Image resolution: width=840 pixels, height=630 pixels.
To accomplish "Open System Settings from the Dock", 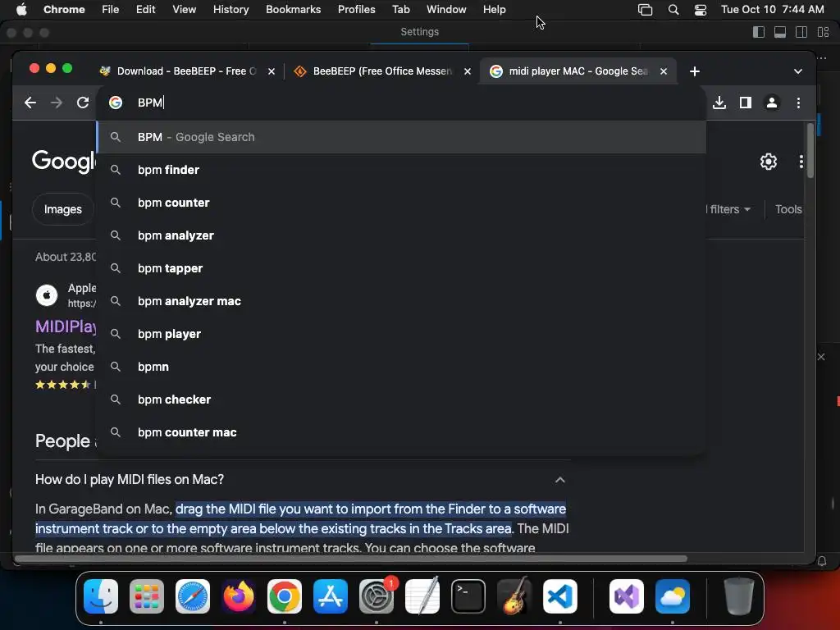I will tap(376, 596).
